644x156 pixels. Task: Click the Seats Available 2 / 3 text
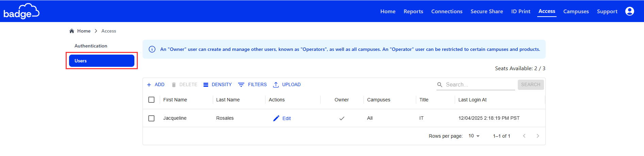click(520, 69)
